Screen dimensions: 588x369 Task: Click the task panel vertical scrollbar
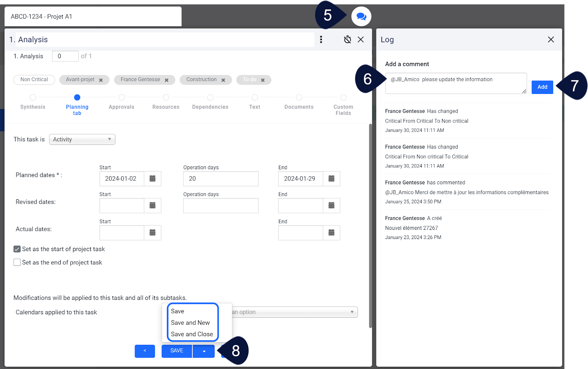pos(370,226)
